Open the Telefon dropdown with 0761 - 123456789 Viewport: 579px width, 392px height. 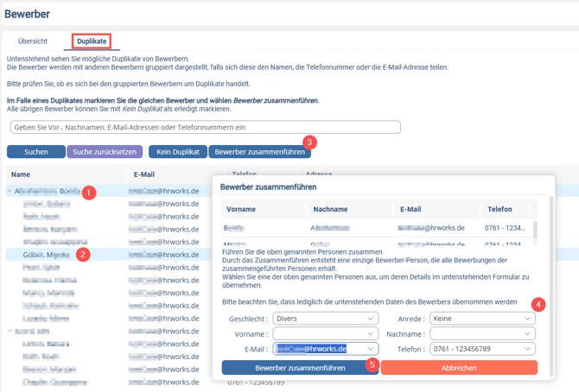coord(482,349)
